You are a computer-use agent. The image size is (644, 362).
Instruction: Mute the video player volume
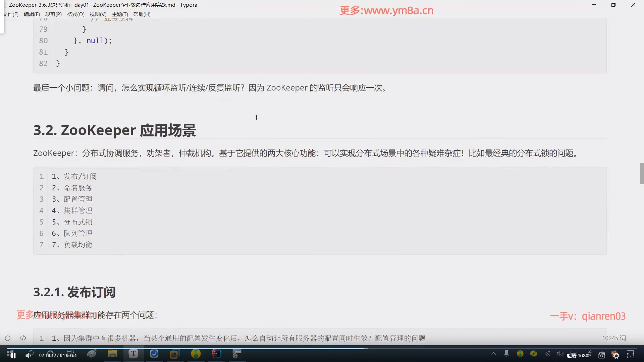(x=29, y=355)
